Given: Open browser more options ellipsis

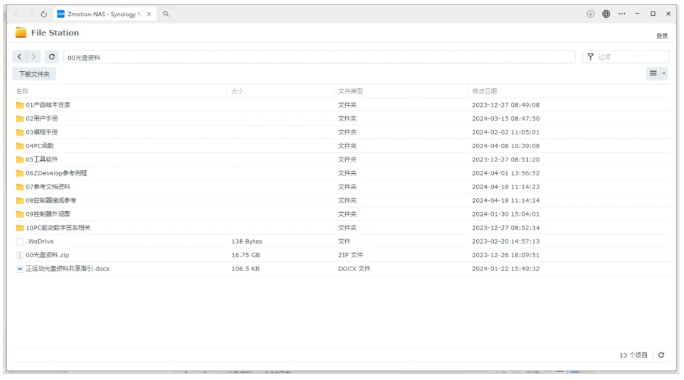Looking at the screenshot, I should pyautogui.click(x=622, y=14).
